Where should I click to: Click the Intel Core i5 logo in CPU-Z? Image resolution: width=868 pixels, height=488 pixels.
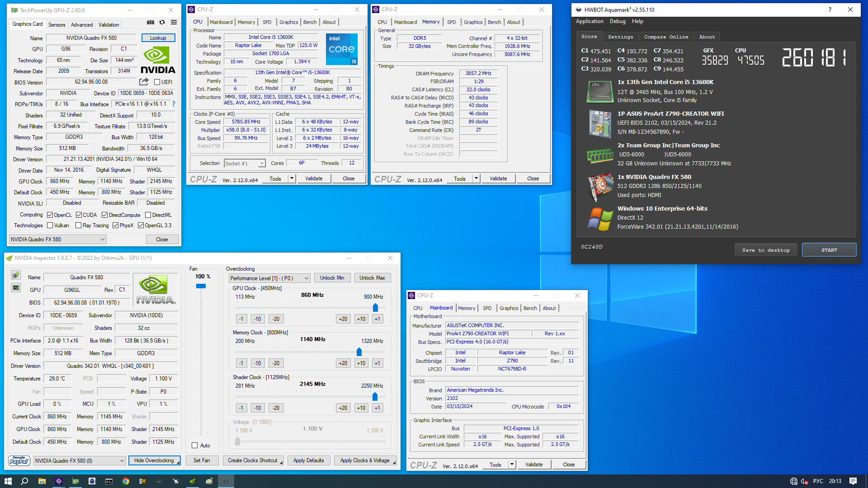pos(342,49)
